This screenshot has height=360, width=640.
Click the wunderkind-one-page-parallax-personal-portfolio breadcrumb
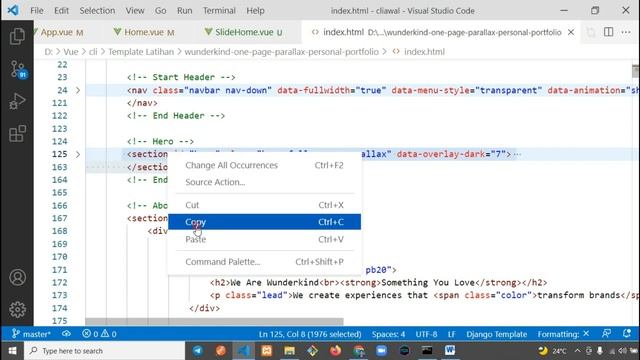pos(282,52)
